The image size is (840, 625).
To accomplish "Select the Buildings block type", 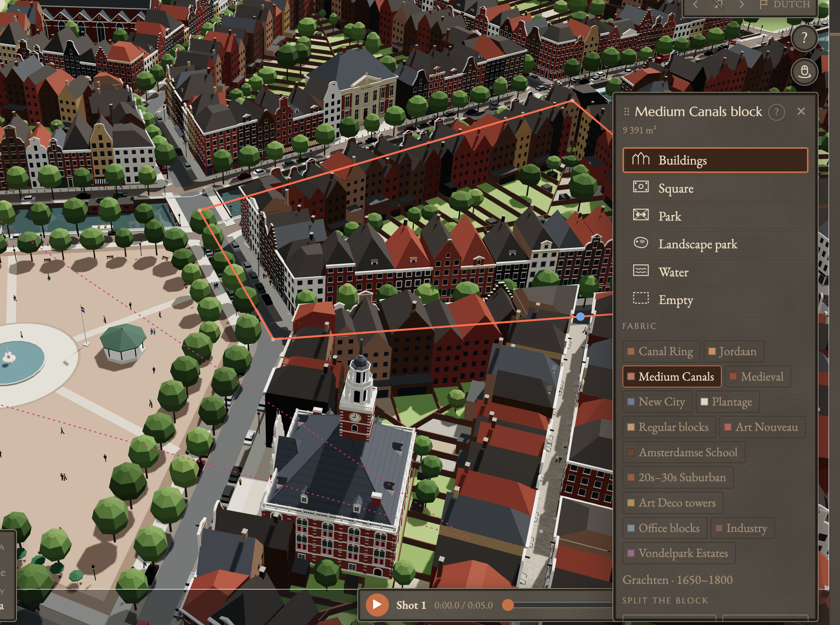I will 715,160.
